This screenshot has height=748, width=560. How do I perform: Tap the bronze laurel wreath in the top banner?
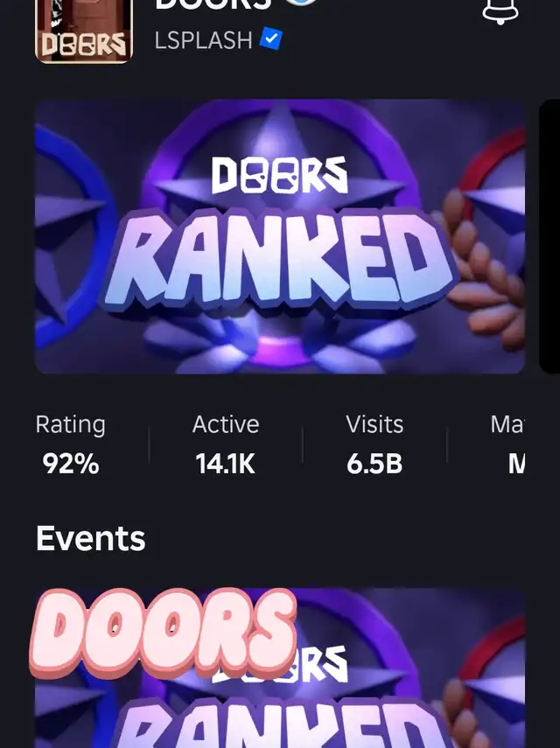[x=484, y=267]
